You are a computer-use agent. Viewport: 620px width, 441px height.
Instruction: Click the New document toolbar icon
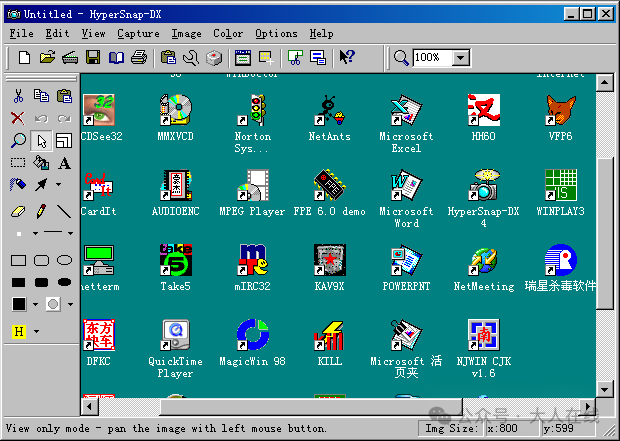tap(25, 58)
